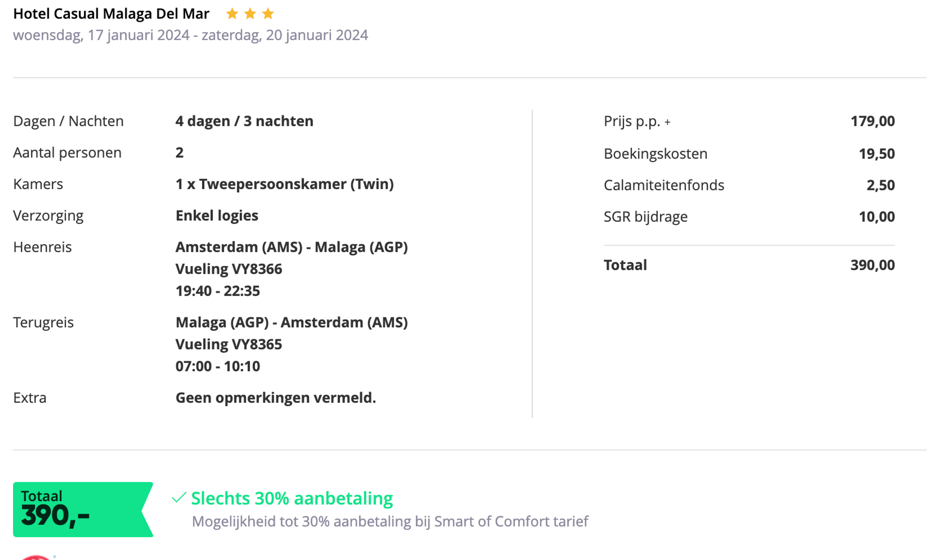The height and width of the screenshot is (560, 944).
Task: Click the Slechts 30% aanbetaling heading
Action: pos(292,498)
